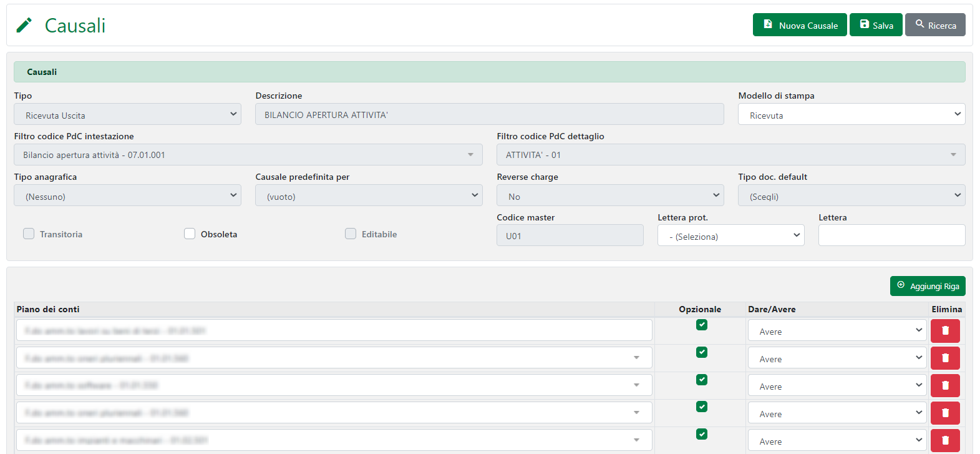Click Nuova Causale button
Viewport: 980px width, 454px height.
(x=799, y=25)
